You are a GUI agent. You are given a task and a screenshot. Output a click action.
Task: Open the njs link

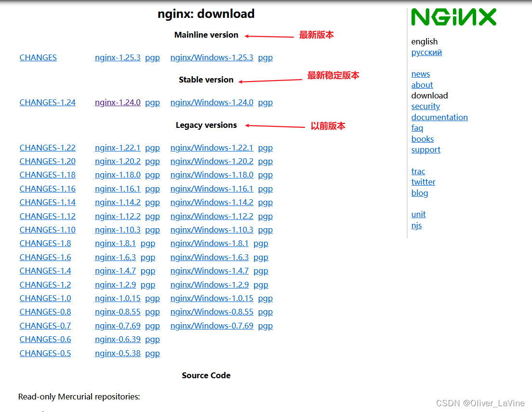416,225
